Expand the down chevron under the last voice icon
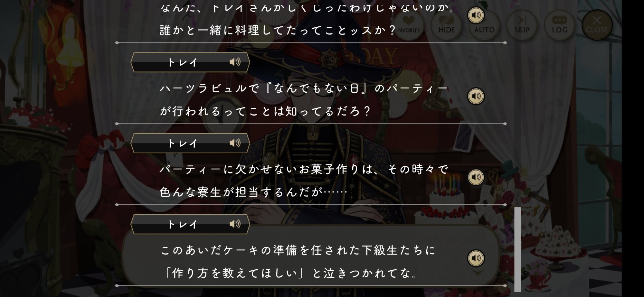 [477, 273]
